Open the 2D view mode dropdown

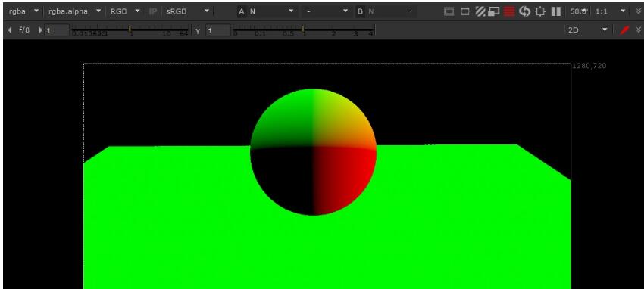[587, 30]
